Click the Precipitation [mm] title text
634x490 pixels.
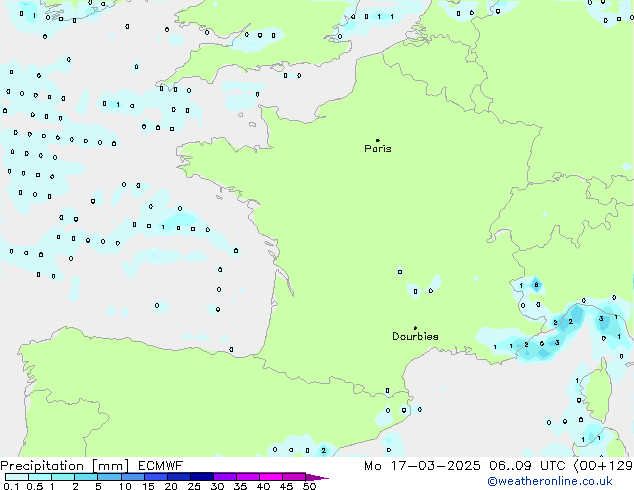[65, 466]
